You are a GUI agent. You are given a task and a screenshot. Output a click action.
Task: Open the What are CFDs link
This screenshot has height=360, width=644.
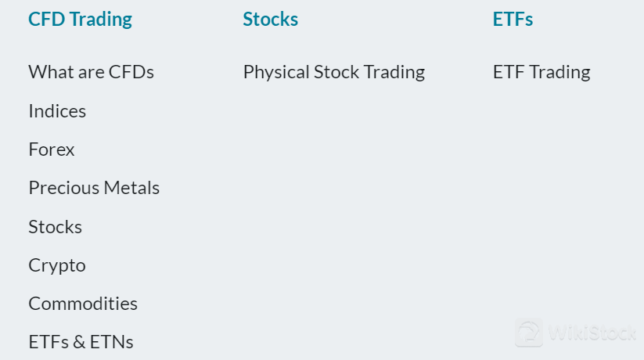(x=92, y=72)
